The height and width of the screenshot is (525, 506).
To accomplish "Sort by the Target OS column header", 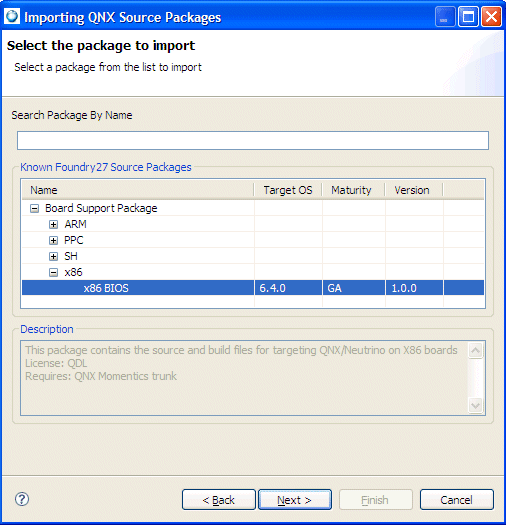I will pyautogui.click(x=288, y=190).
